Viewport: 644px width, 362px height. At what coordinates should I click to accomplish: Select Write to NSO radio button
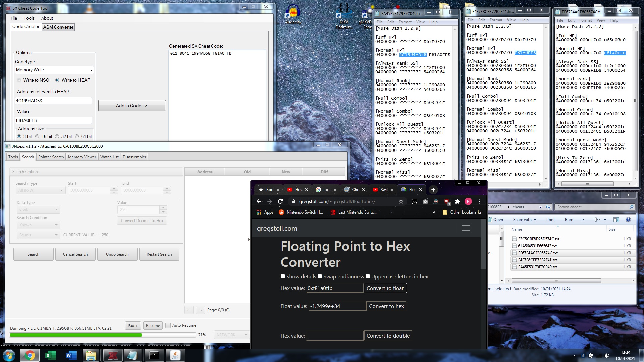tap(19, 80)
